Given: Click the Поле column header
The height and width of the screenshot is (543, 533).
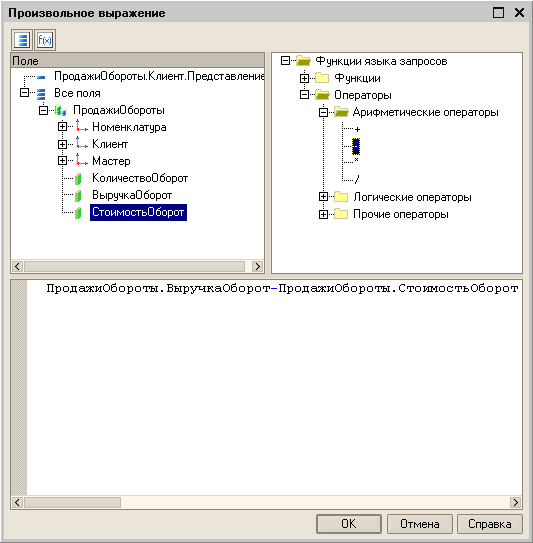Looking at the screenshot, I should pyautogui.click(x=138, y=61).
